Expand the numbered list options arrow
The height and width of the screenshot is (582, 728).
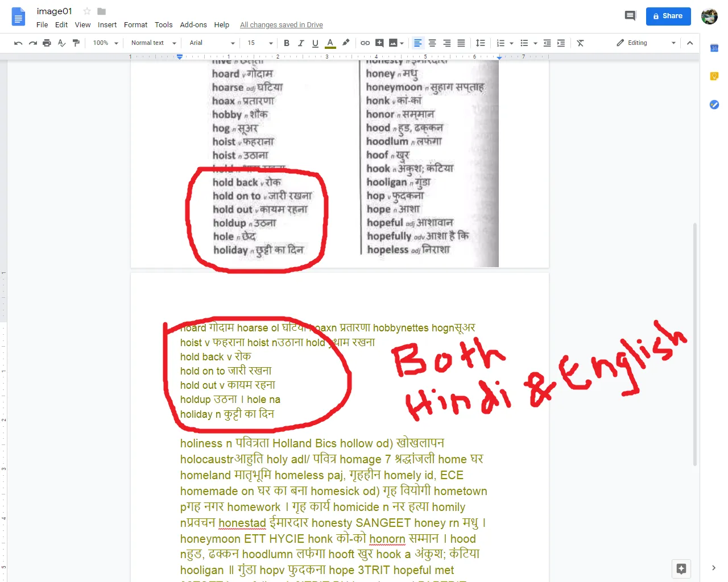(512, 43)
